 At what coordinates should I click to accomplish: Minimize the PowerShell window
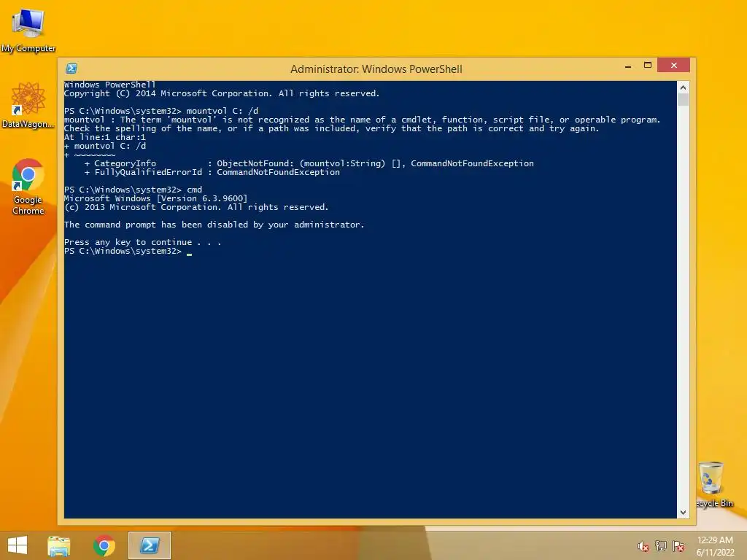(x=628, y=66)
